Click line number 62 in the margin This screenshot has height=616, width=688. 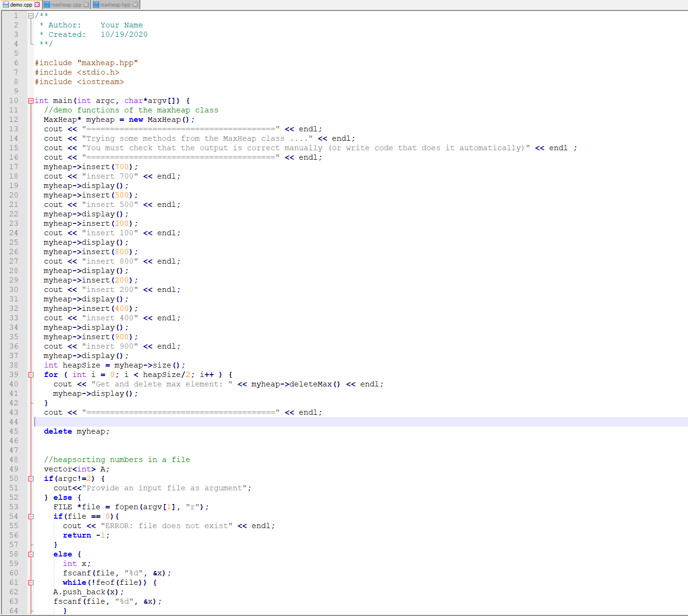click(x=14, y=592)
